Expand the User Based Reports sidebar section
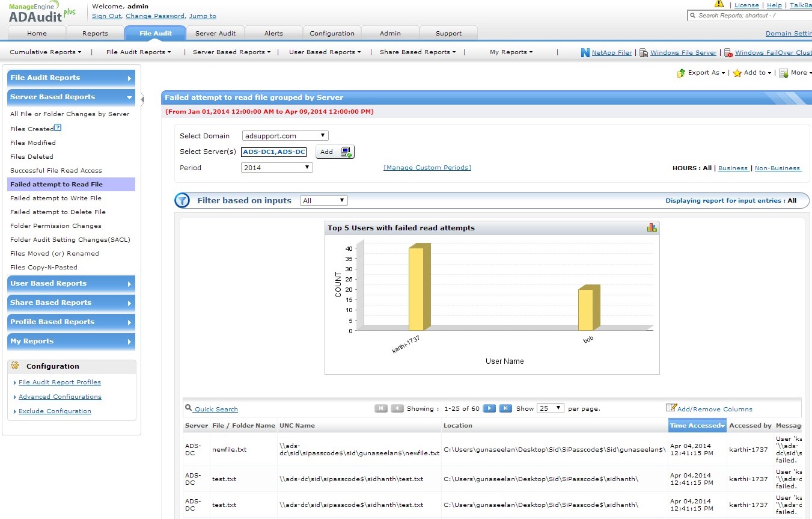 click(71, 283)
